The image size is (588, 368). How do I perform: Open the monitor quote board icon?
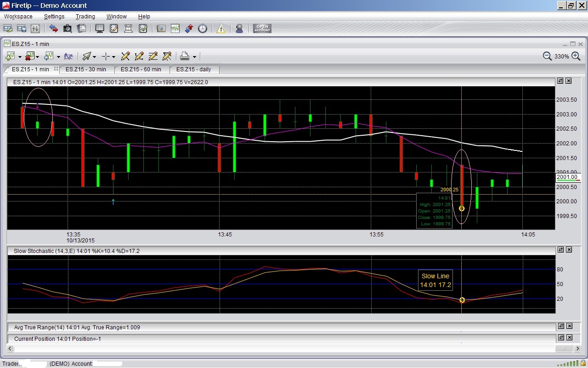point(100,29)
